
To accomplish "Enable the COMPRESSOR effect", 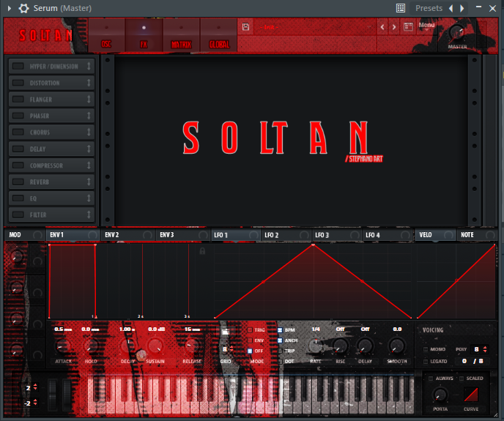I will 18,165.
